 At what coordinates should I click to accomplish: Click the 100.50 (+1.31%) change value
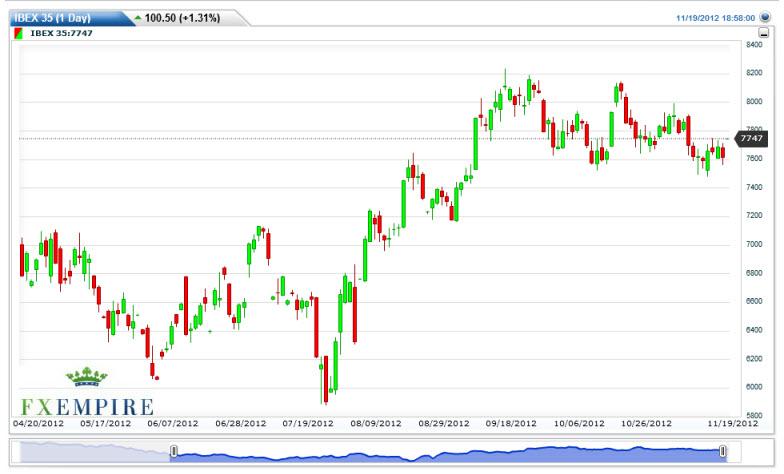[x=182, y=18]
